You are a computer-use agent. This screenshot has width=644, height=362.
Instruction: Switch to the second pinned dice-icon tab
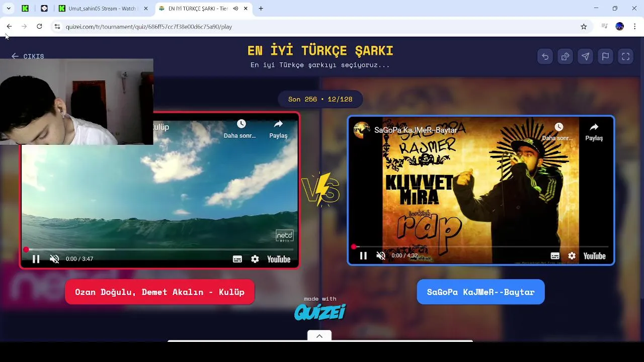[44, 9]
